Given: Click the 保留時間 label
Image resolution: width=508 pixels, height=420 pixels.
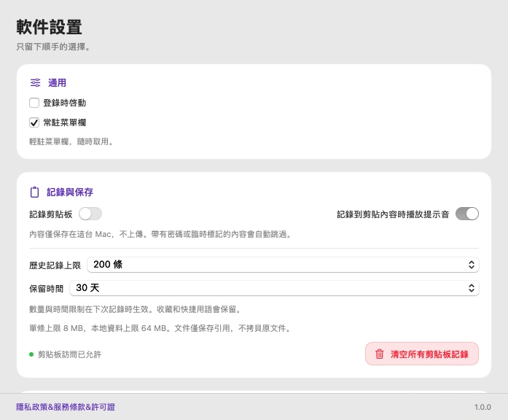Looking at the screenshot, I should [x=47, y=289].
